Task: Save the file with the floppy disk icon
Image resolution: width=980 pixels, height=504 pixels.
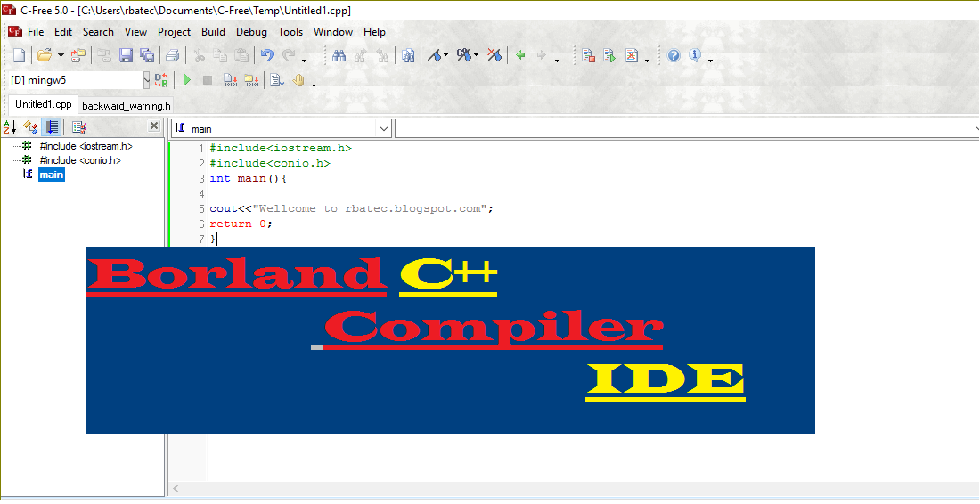Action: pos(127,55)
